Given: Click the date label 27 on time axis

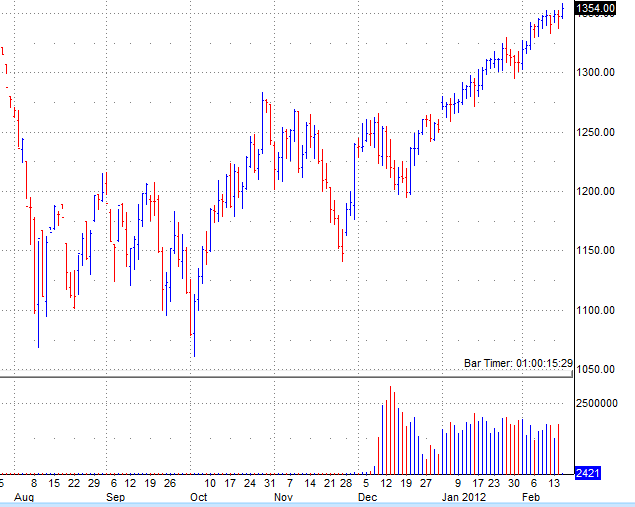Looking at the screenshot, I should tap(425, 483).
